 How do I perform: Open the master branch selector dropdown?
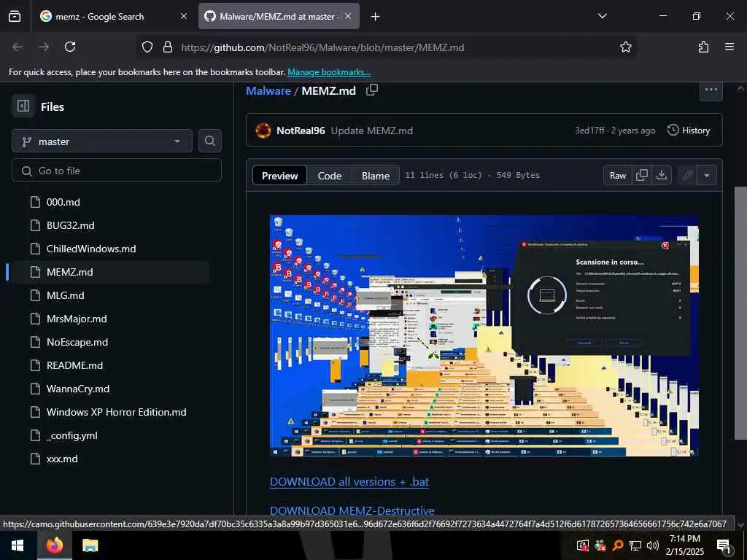point(102,141)
